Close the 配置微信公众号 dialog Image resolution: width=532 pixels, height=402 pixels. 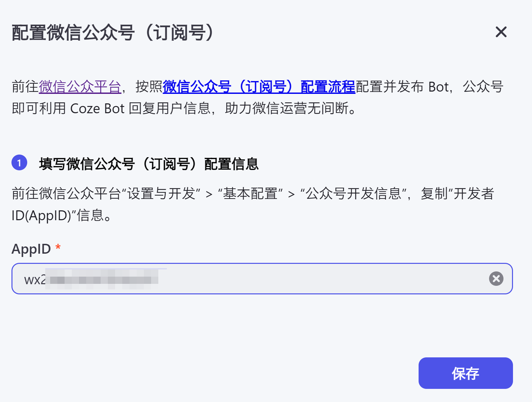[501, 32]
